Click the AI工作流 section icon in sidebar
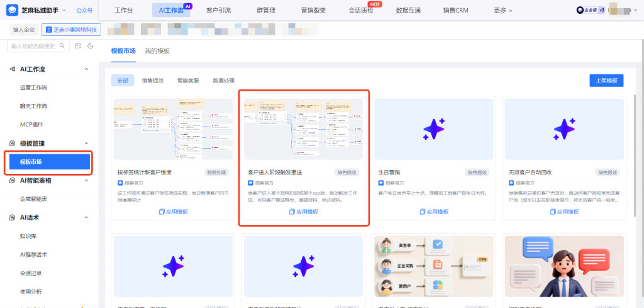Image resolution: width=644 pixels, height=308 pixels. tap(13, 69)
